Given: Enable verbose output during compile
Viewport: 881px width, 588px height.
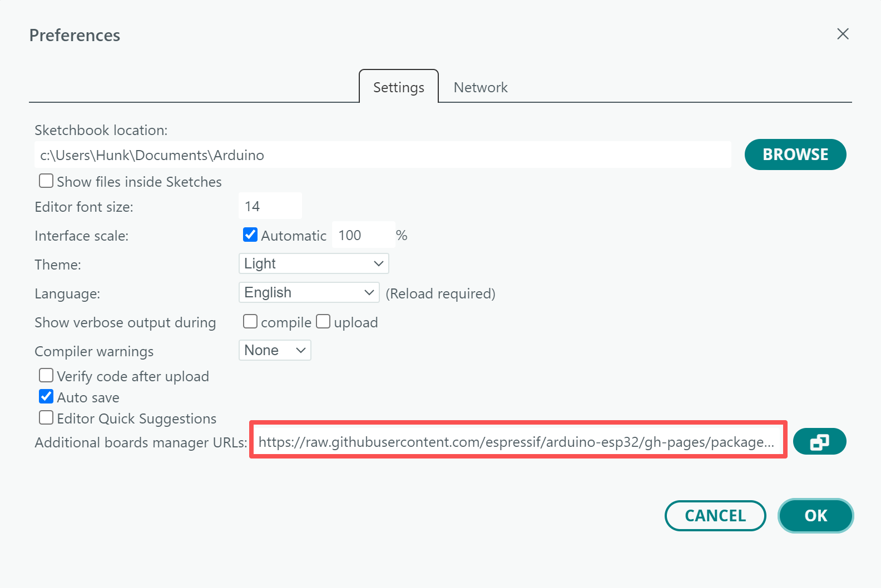Looking at the screenshot, I should pyautogui.click(x=250, y=322).
